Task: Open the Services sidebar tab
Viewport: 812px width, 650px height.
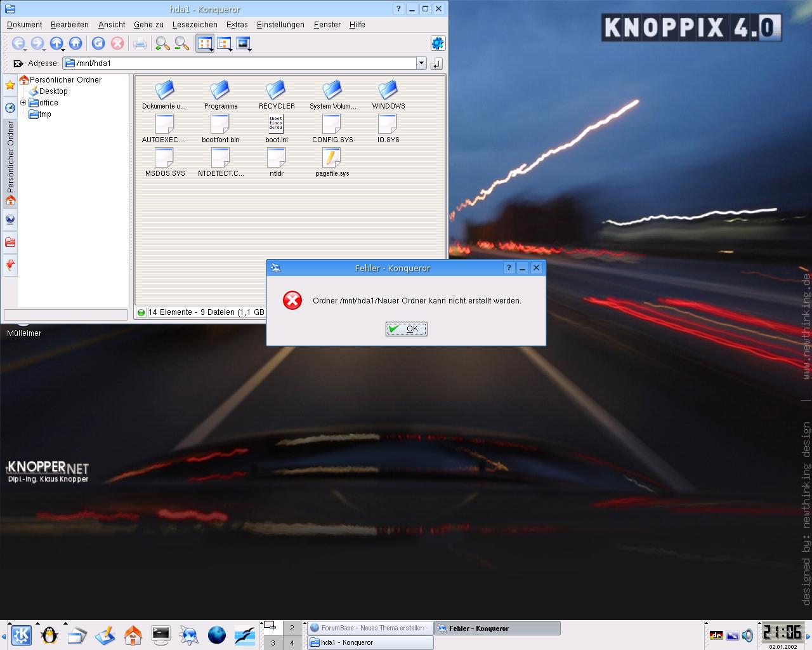Action: 10,265
